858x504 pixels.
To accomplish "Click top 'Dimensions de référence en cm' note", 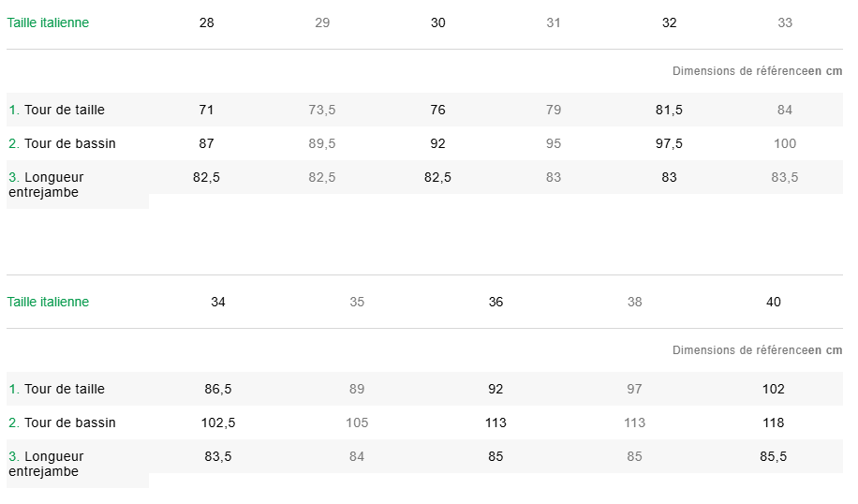I will [757, 71].
